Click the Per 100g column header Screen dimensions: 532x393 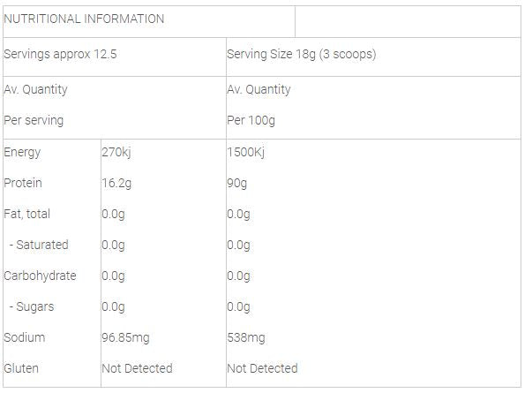tap(251, 120)
